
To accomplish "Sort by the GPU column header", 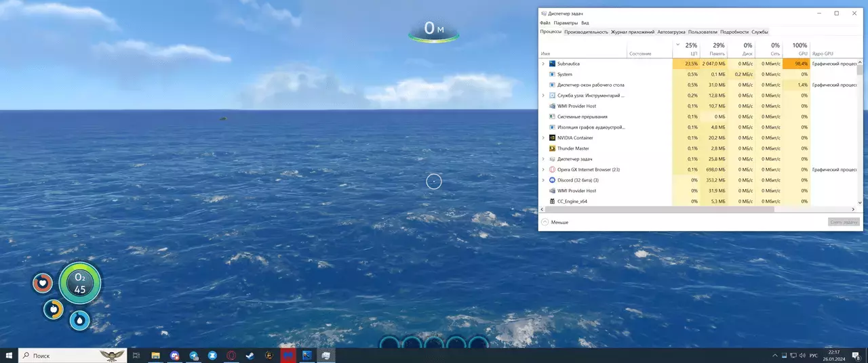I will (x=797, y=49).
